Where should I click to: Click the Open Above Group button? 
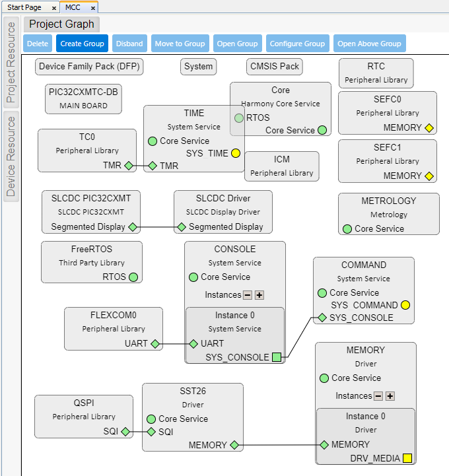(369, 44)
